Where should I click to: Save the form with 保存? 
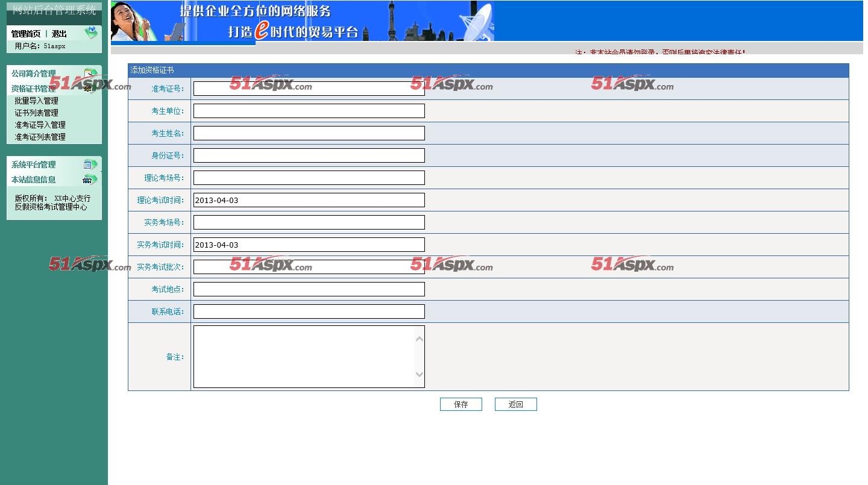(461, 404)
